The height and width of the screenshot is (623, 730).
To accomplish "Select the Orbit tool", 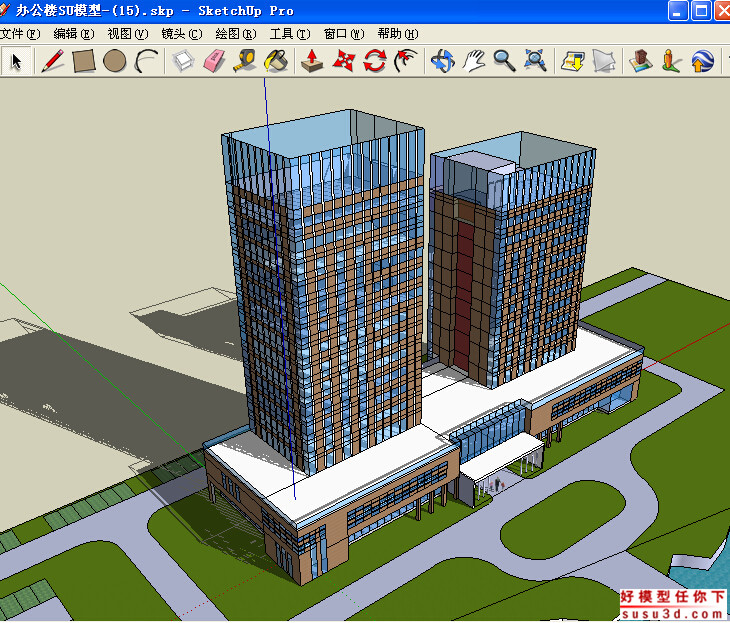I will click(x=442, y=61).
